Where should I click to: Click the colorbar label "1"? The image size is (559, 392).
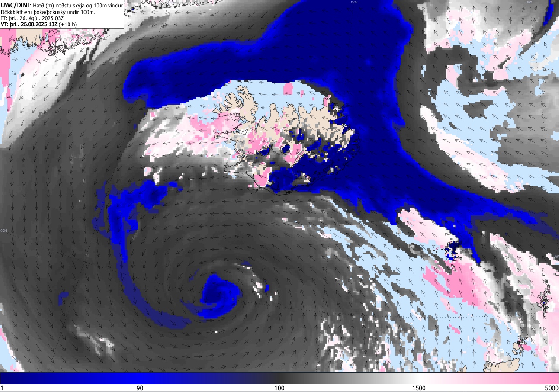tap(2, 388)
